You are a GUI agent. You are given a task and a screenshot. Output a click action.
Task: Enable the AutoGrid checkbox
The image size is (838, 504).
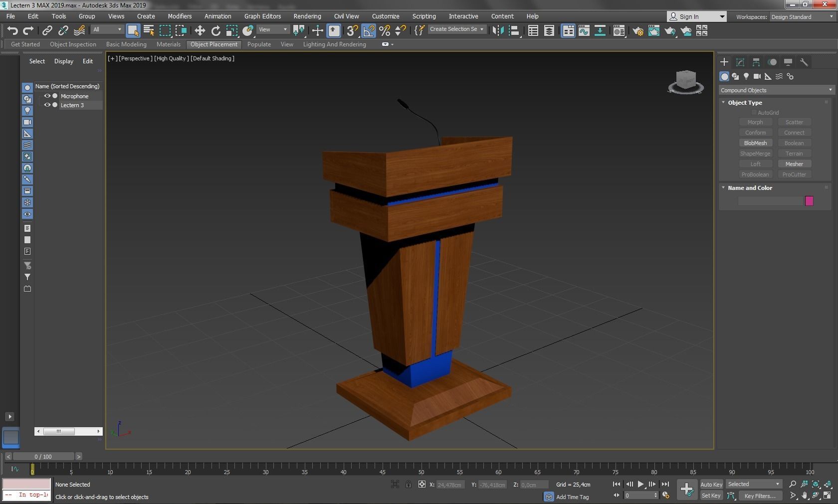tap(754, 113)
